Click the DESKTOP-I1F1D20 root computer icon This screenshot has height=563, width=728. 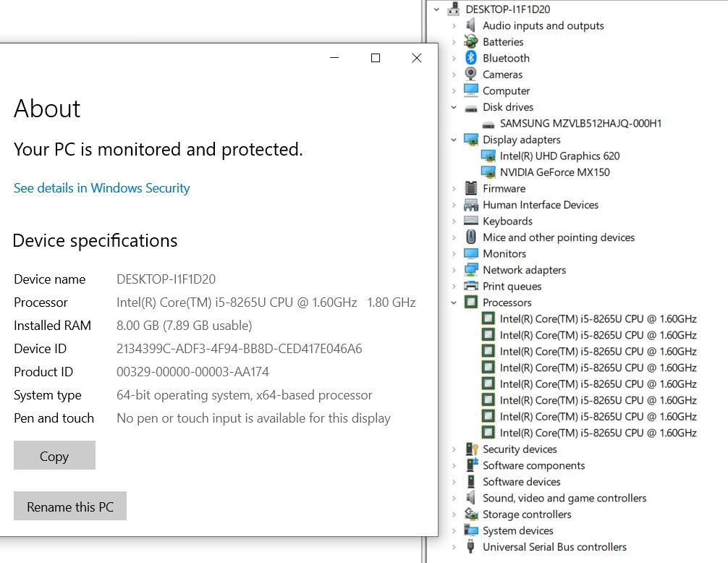454,9
